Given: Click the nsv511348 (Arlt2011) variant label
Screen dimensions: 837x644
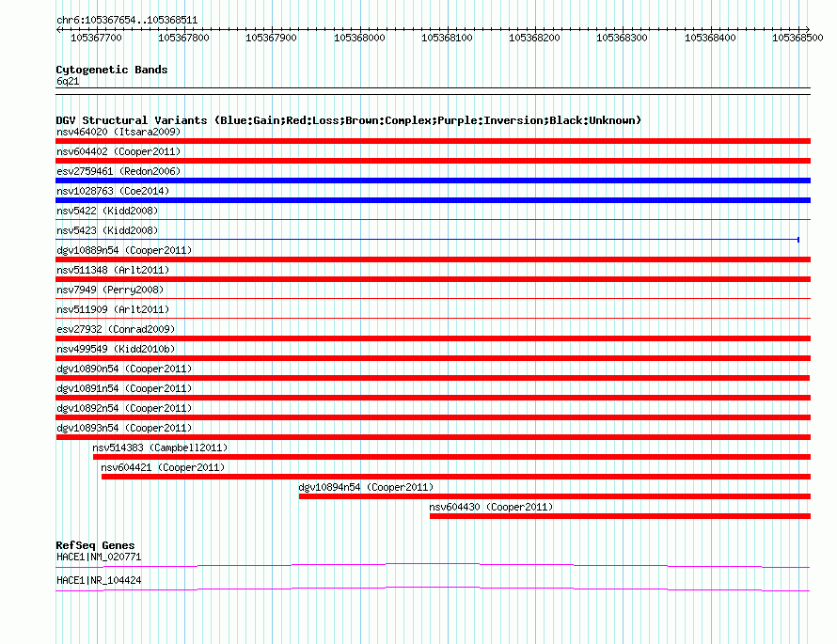Looking at the screenshot, I should pyautogui.click(x=113, y=270).
